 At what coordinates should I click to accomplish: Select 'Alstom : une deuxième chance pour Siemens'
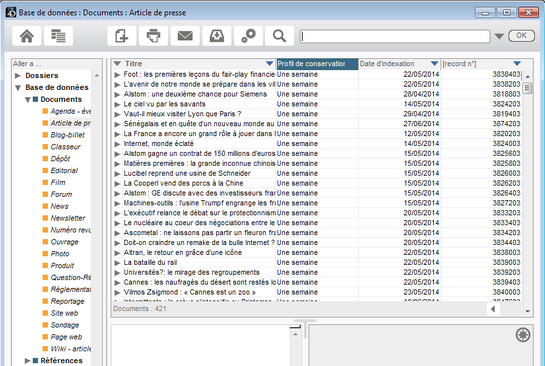point(195,94)
